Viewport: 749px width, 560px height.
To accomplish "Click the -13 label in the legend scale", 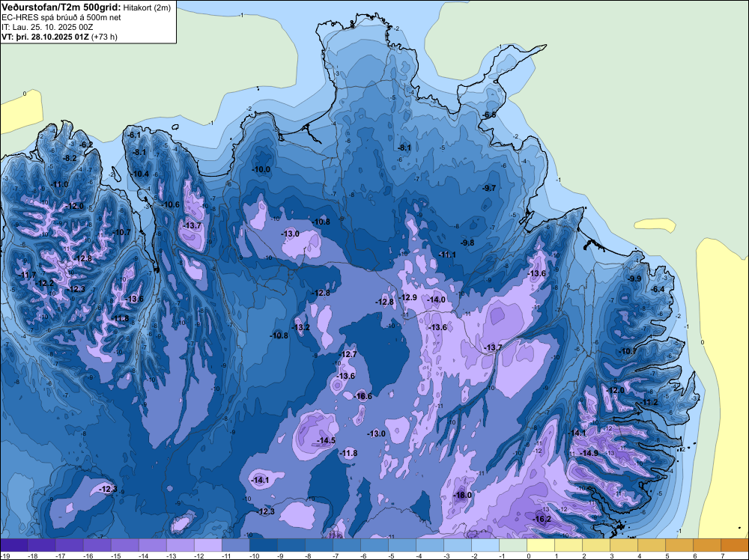I will coord(170,556).
